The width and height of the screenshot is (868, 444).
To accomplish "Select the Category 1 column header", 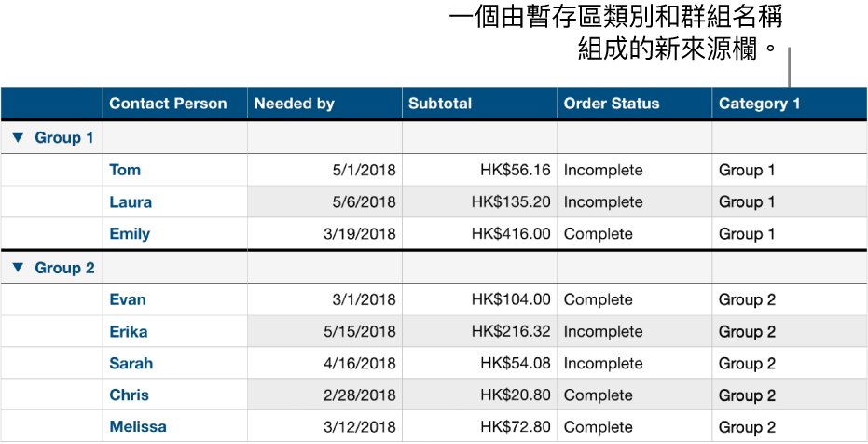I will (x=759, y=104).
